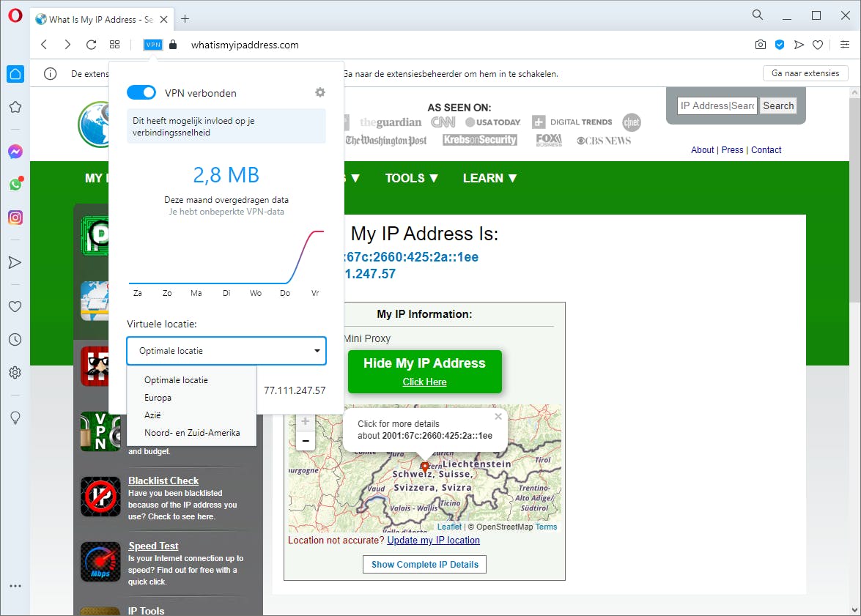861x616 pixels.
Task: Click the search tabs magnifier icon
Action: point(758,15)
